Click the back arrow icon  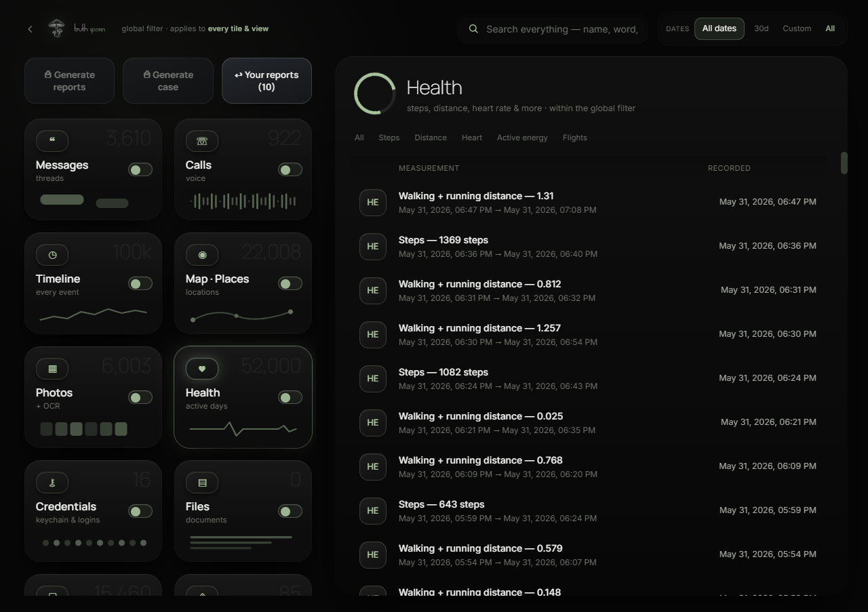pos(30,29)
